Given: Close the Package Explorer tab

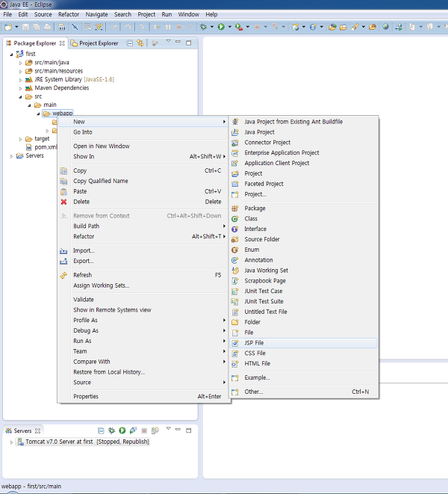Looking at the screenshot, I should (x=62, y=43).
